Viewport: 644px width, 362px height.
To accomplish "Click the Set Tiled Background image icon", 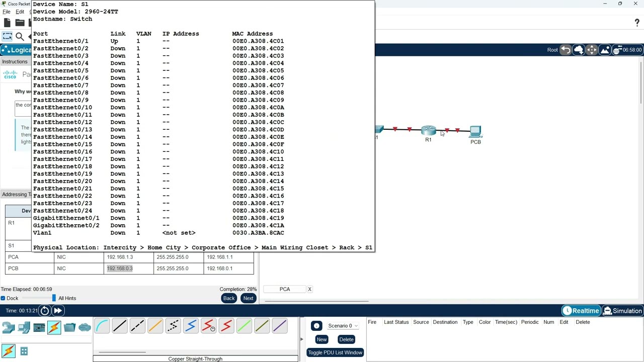I will (x=605, y=50).
